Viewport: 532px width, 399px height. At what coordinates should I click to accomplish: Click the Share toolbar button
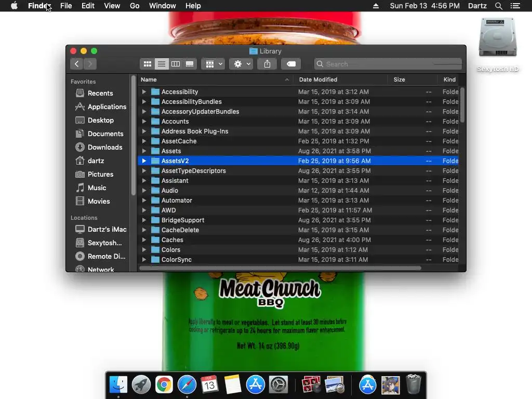tap(268, 64)
